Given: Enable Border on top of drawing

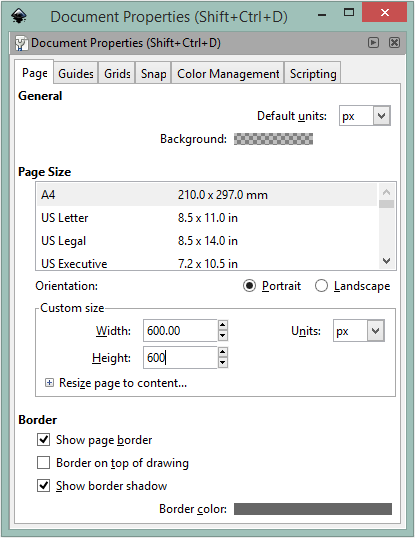Looking at the screenshot, I should pos(44,463).
